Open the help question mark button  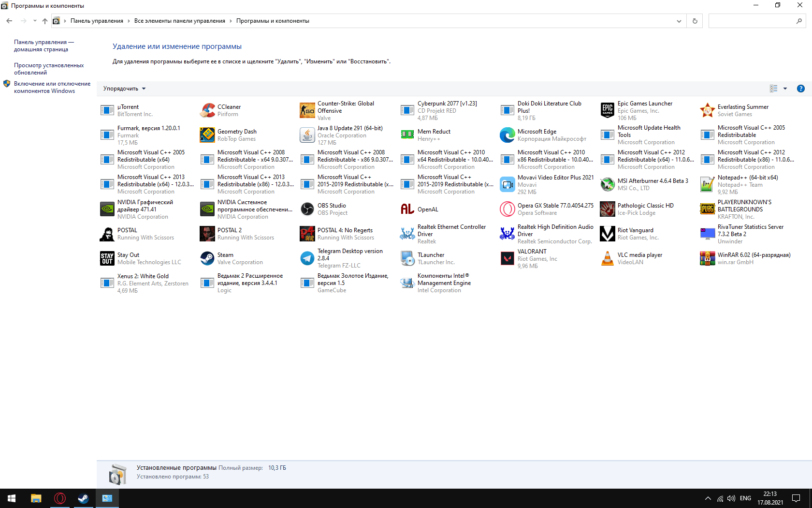point(801,89)
